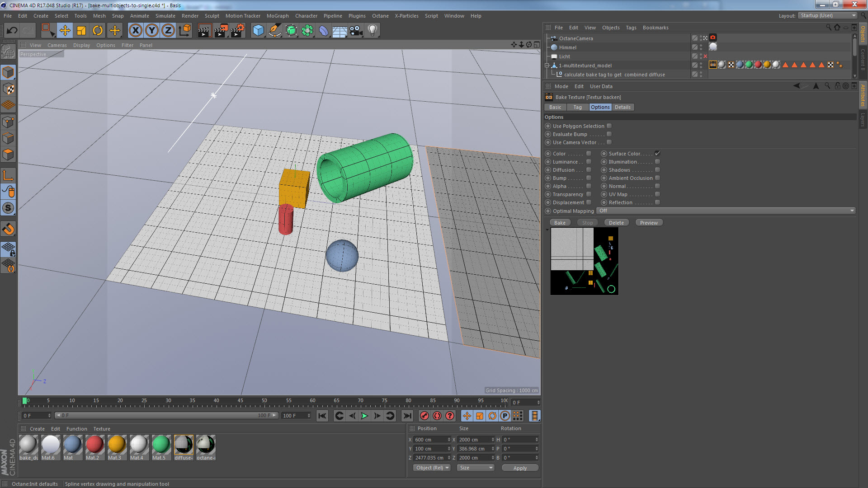Enable the Ambient Occlusion checkbox
Viewport: 868px width, 488px height.
(657, 178)
